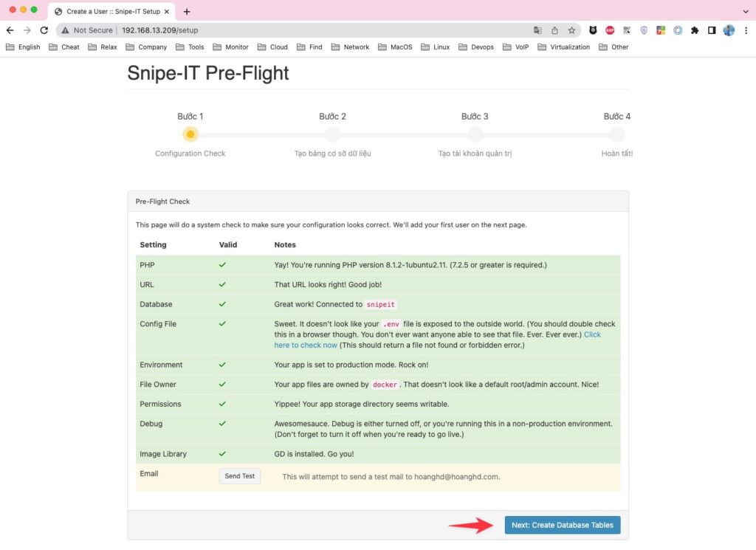Image resolution: width=756 pixels, height=550 pixels.
Task: Close the Snipe-IT Setup tab
Action: point(166,12)
